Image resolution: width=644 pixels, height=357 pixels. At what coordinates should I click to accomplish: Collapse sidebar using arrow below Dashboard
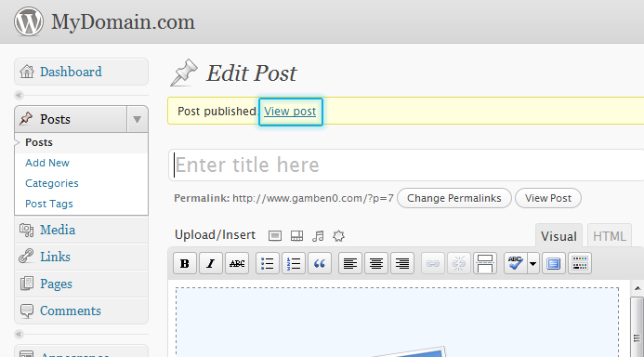pyautogui.click(x=19, y=96)
